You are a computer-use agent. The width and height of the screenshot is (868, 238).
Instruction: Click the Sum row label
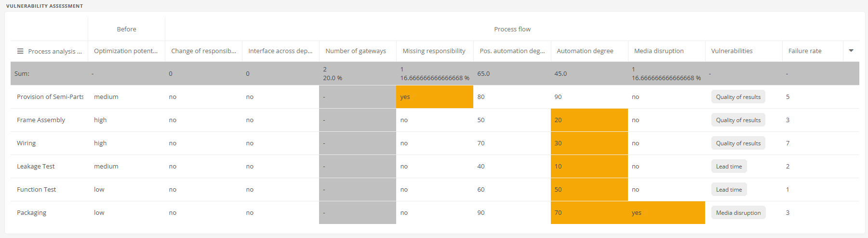pyautogui.click(x=22, y=74)
